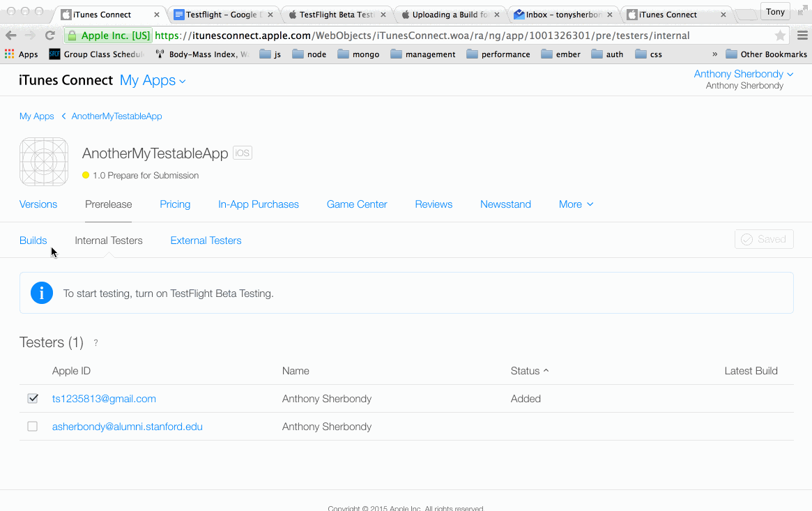Switch to the Versions tab

click(x=38, y=204)
